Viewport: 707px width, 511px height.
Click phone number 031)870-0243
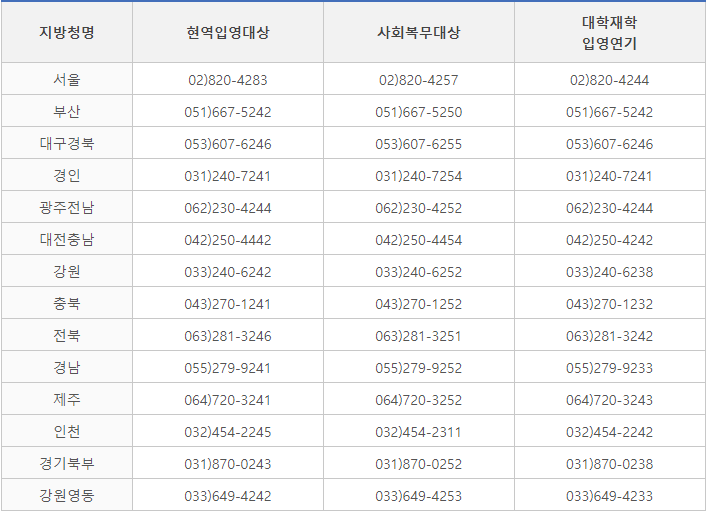pos(228,465)
